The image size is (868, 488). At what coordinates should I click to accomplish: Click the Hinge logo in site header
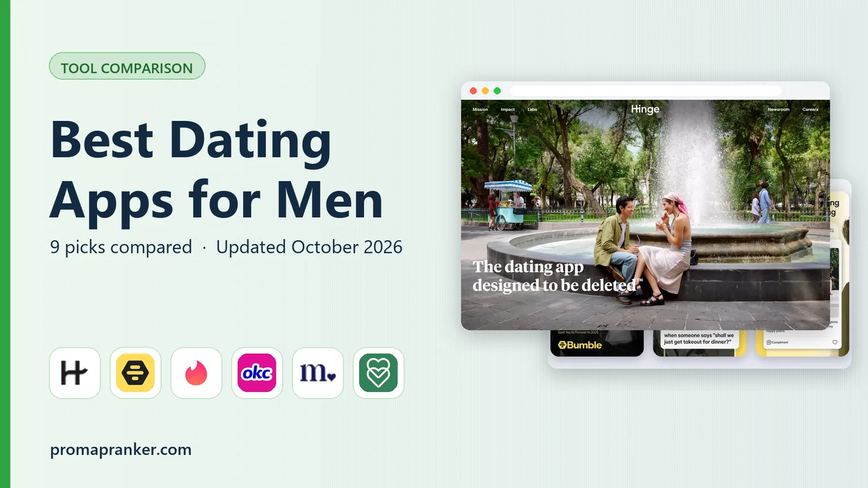pyautogui.click(x=645, y=109)
